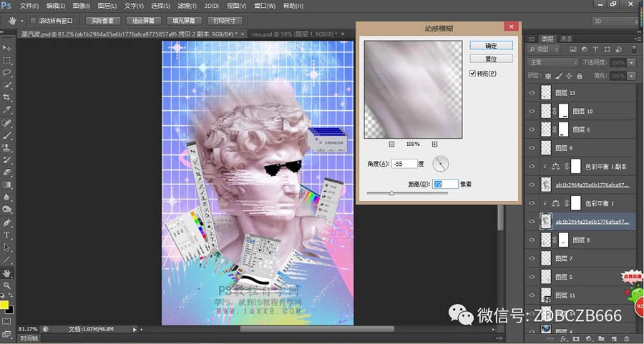The height and width of the screenshot is (344, 644).
Task: Toggle the preview checkbox in Motion Blur dialog
Action: [473, 74]
